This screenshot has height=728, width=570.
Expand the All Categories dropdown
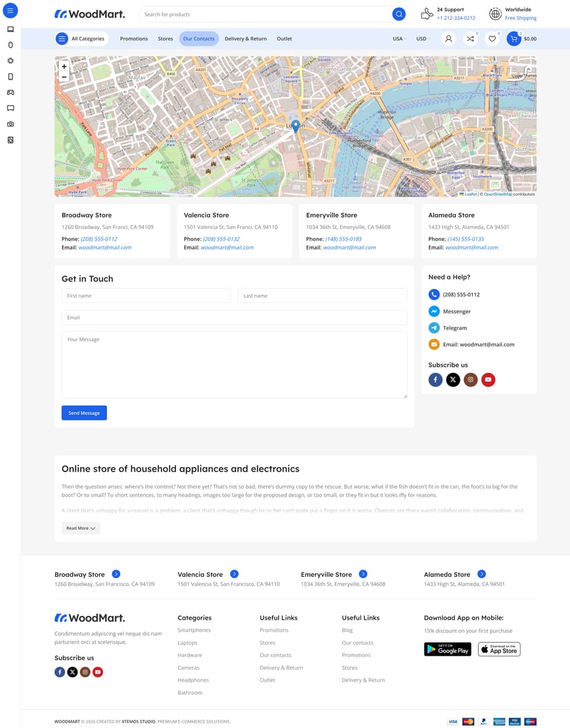pos(81,39)
